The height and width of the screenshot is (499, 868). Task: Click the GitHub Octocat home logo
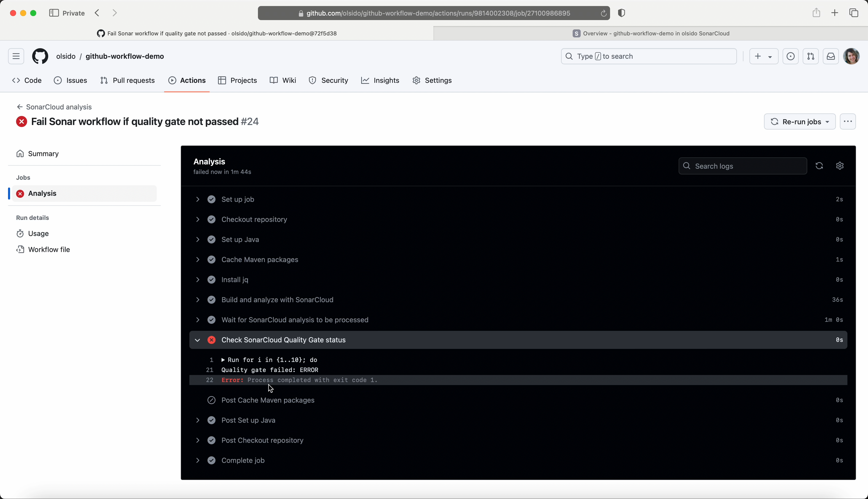point(40,56)
